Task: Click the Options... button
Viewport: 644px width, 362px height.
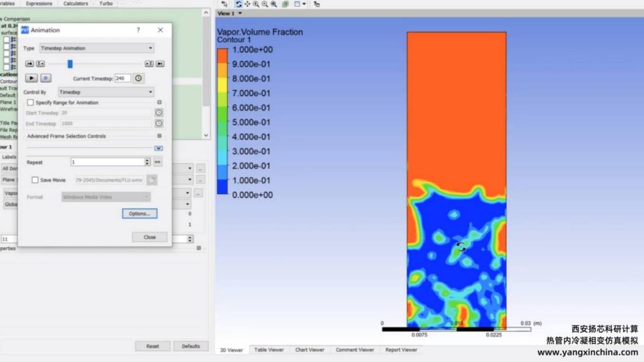Action: click(140, 214)
